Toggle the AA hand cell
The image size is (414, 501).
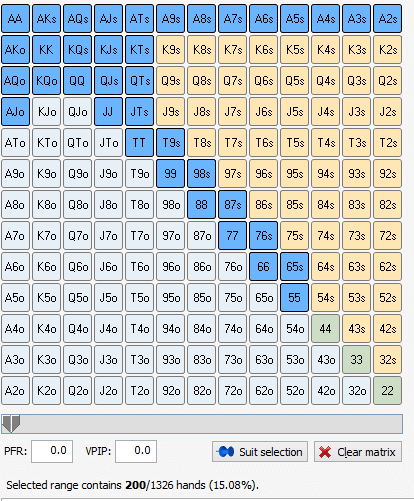tap(15, 19)
